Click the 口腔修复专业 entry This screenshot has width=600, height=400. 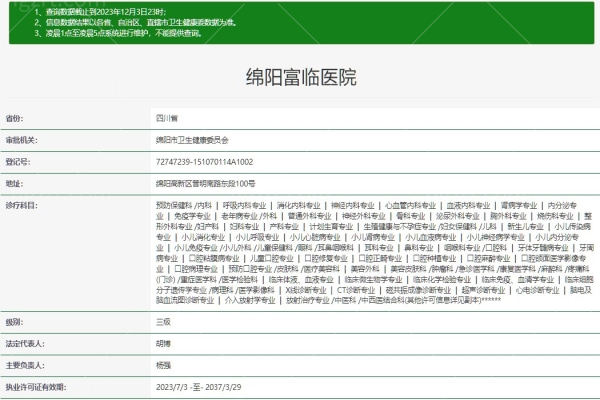(x=326, y=258)
